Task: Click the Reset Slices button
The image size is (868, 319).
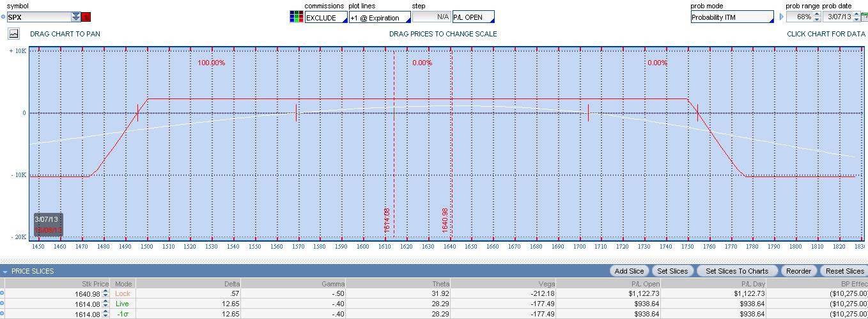Action: coord(844,271)
